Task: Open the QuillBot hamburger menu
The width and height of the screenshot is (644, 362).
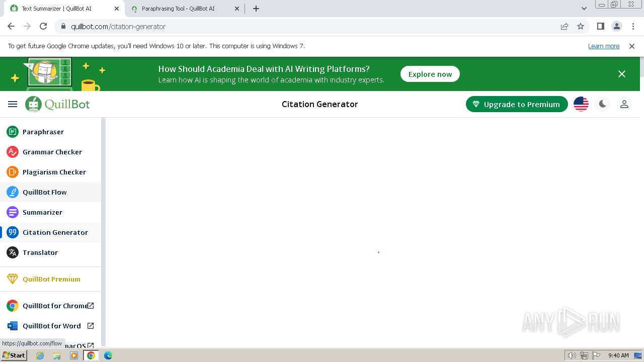Action: [x=13, y=104]
